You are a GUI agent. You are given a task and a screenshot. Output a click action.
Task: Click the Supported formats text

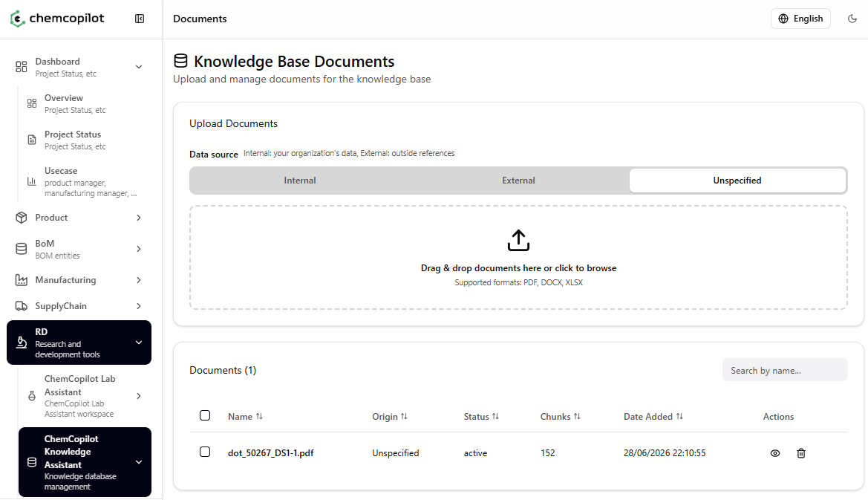(x=519, y=282)
